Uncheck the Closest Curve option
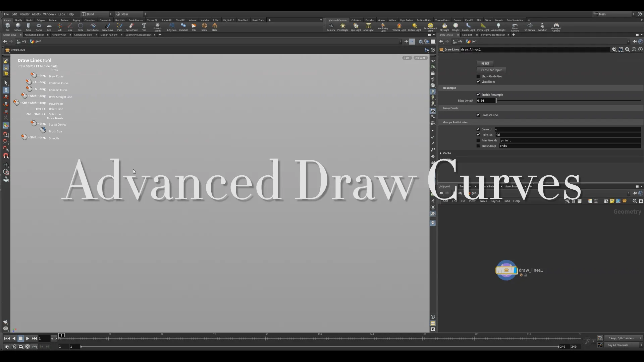This screenshot has height=362, width=644. pyautogui.click(x=478, y=115)
